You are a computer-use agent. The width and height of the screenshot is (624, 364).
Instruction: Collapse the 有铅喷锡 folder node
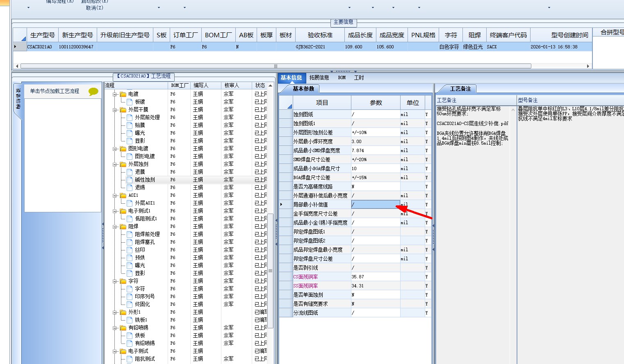click(115, 328)
